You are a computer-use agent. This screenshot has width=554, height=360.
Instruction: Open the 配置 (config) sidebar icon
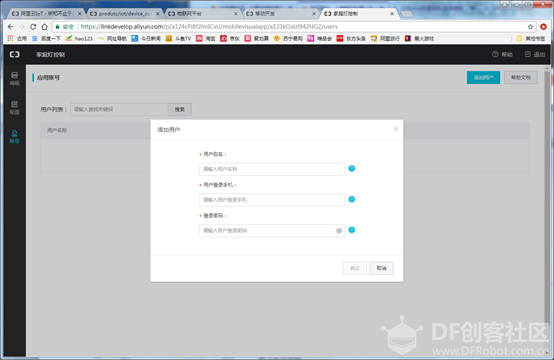click(x=14, y=107)
